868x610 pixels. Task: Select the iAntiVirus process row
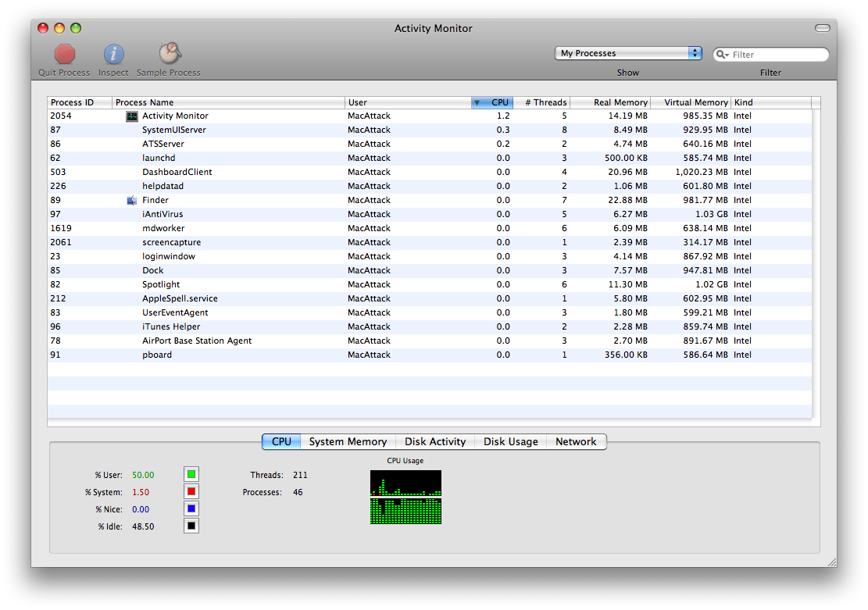[x=430, y=214]
